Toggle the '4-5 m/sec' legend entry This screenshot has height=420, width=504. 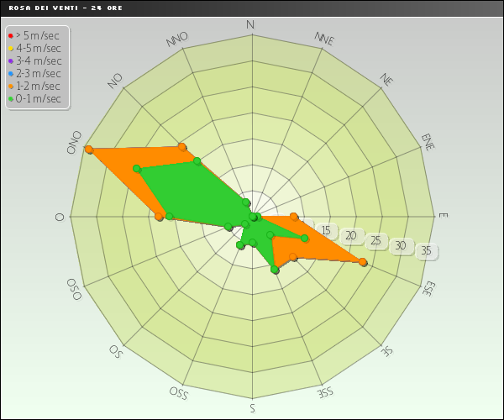tap(38, 48)
